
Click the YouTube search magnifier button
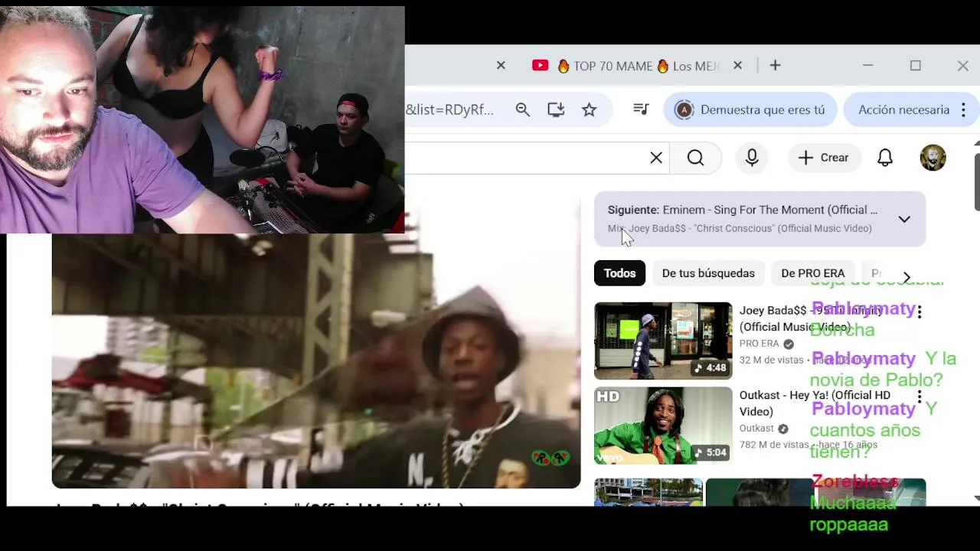tap(695, 158)
